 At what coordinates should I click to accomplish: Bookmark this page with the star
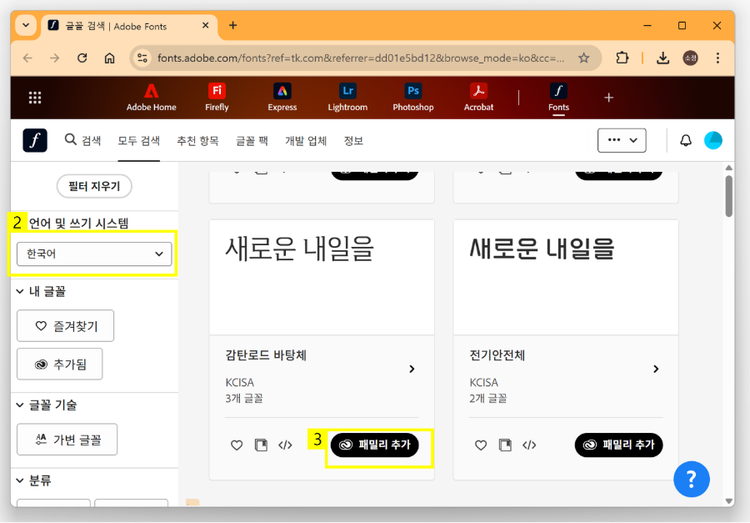(x=584, y=58)
